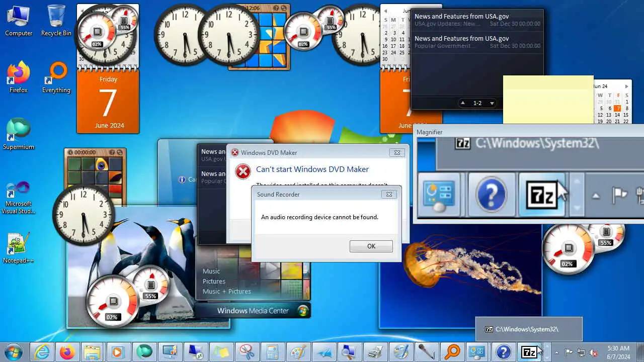Screen dimensions: 644x362
Task: Show picture hint on 00:00:00 puzzle gadget
Action: coord(112,152)
